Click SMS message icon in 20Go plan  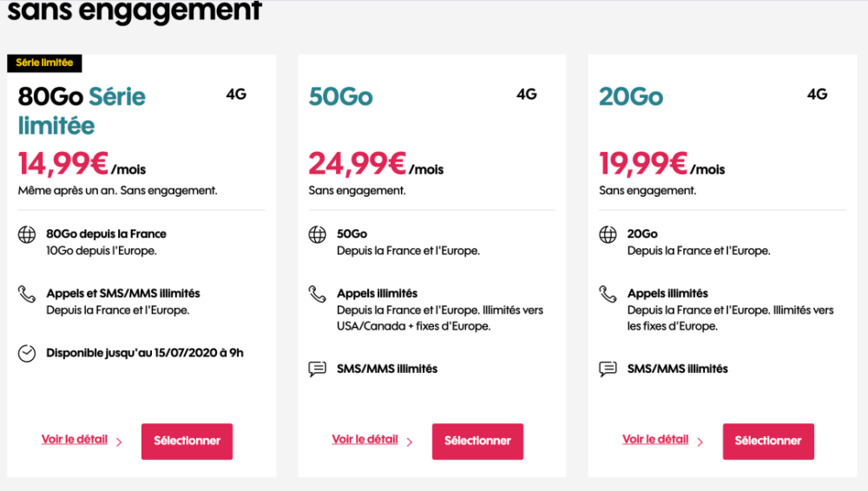pyautogui.click(x=608, y=369)
